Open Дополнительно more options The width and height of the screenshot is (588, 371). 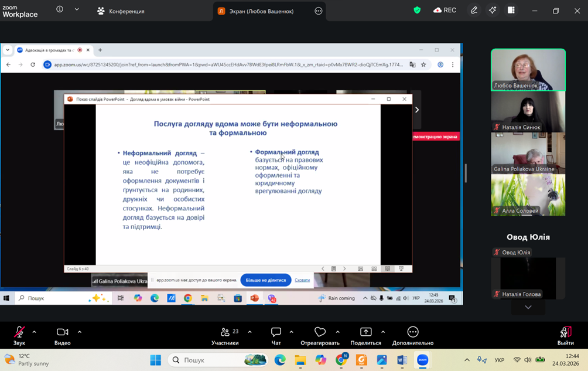pos(413,335)
